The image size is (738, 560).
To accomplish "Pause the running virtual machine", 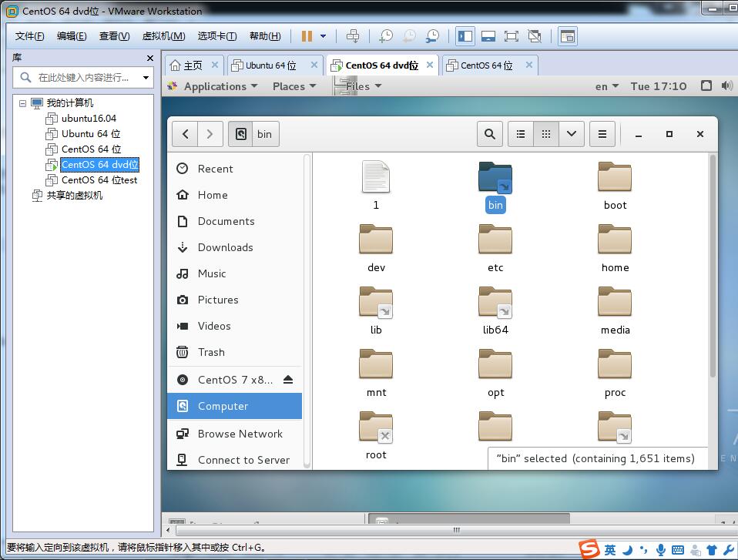I will 307,36.
